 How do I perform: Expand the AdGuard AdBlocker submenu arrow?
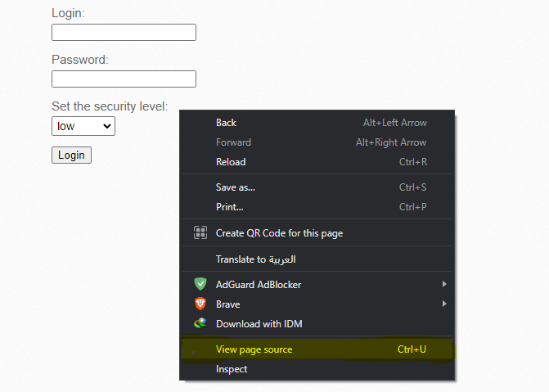[x=444, y=284]
